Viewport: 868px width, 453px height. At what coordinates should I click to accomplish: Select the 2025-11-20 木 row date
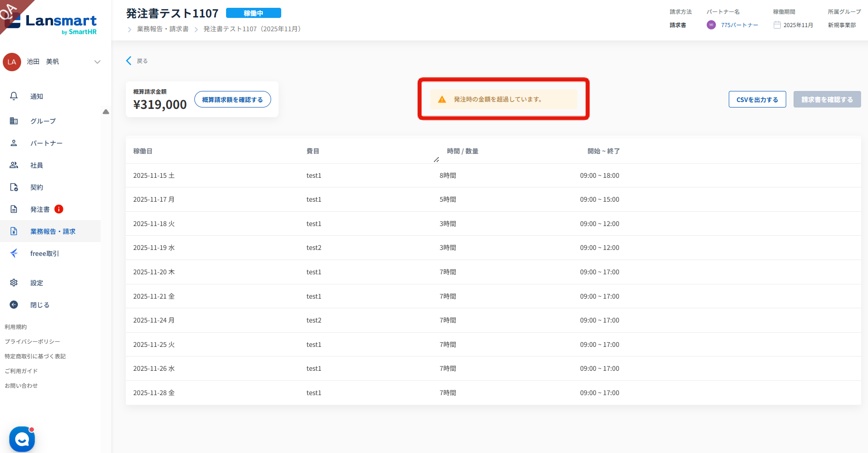point(154,272)
